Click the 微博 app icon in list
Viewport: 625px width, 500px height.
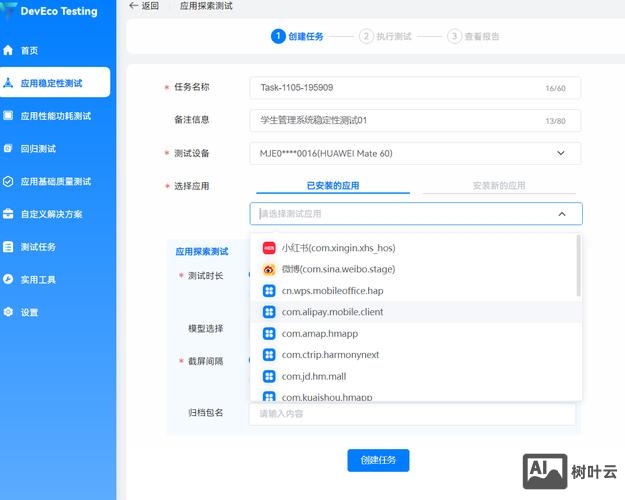pos(269,269)
